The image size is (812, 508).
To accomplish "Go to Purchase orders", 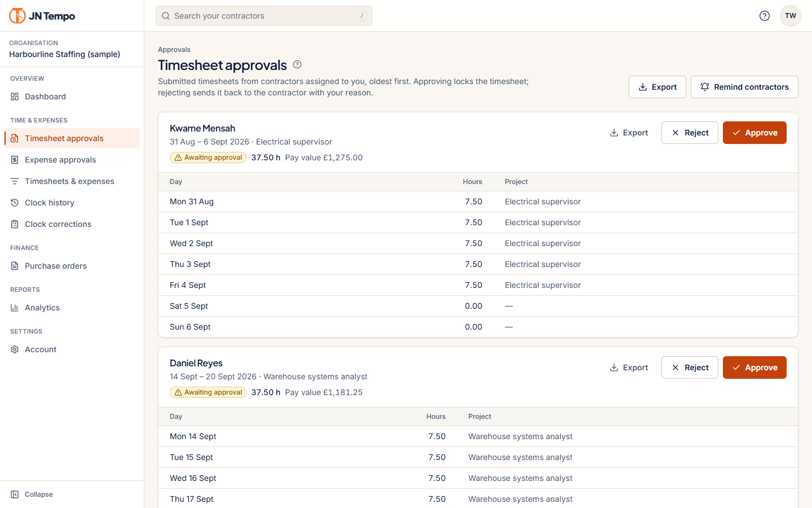I will point(72,266).
